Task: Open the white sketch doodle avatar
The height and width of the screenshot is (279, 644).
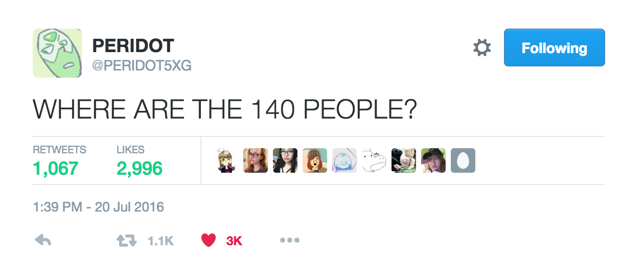Action: point(374,160)
